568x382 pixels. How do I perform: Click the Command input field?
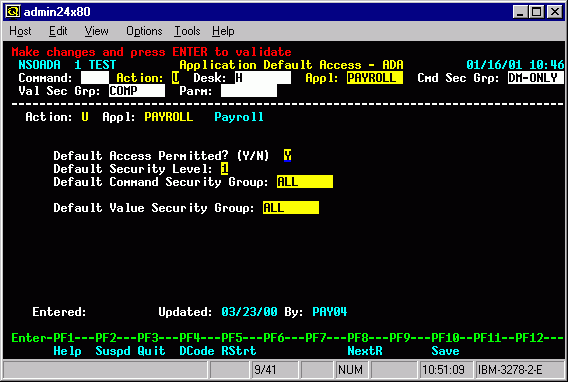[x=95, y=78]
